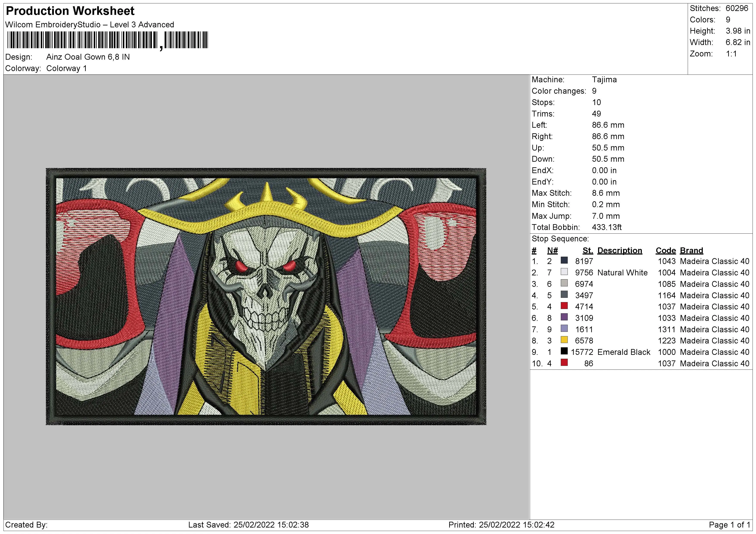
Task: Click 'Page 1 of 1' footer text
Action: click(729, 525)
